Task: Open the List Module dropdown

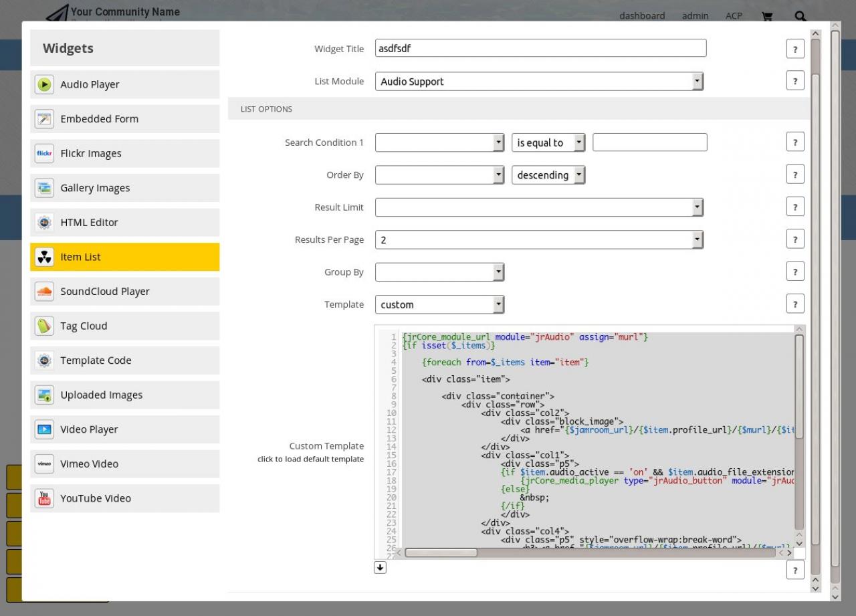Action: click(539, 82)
